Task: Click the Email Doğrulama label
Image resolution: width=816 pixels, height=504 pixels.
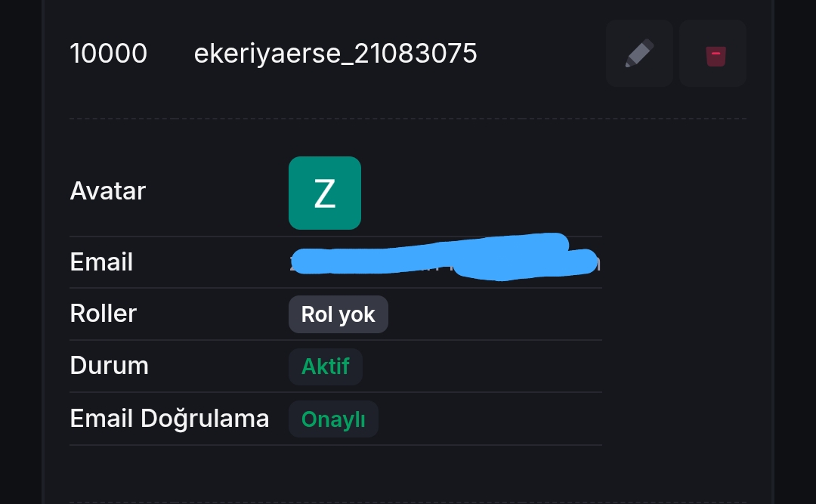Action: coord(169,419)
